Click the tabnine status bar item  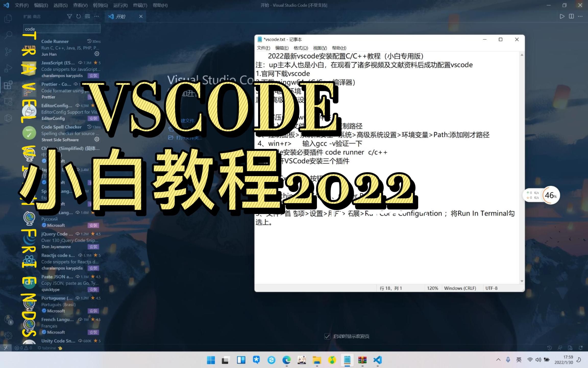(x=50, y=348)
